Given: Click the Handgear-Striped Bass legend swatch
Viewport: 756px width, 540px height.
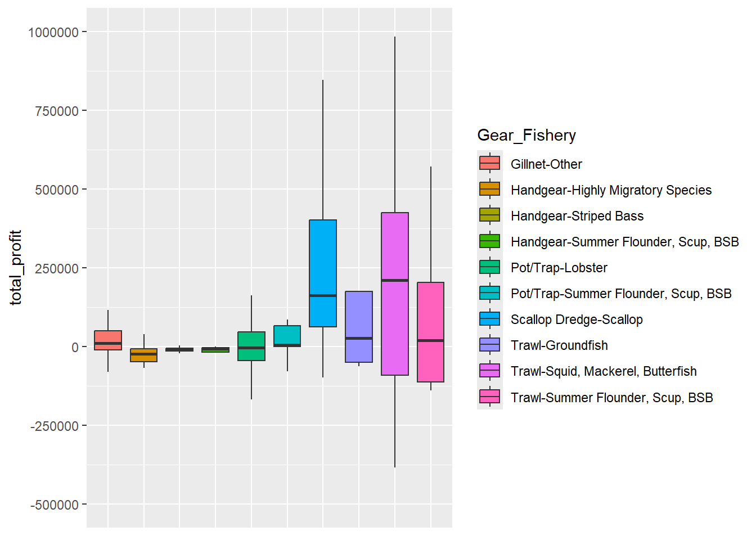Looking at the screenshot, I should tap(489, 215).
